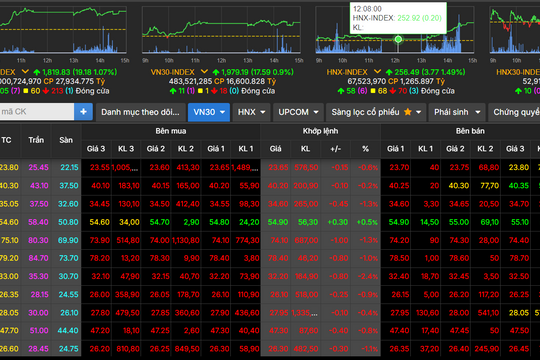Image resolution: width=540 pixels, height=360 pixels.
Task: Click the Bên bán header
Action: pos(470,131)
